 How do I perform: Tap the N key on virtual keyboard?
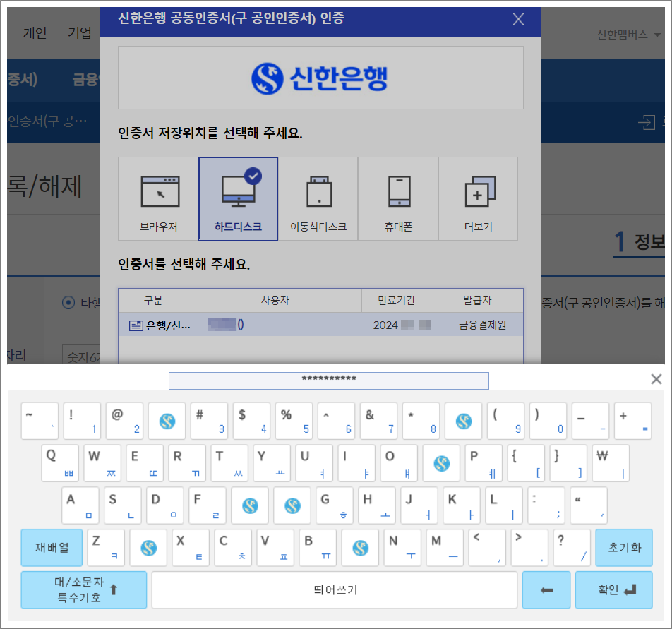[402, 548]
